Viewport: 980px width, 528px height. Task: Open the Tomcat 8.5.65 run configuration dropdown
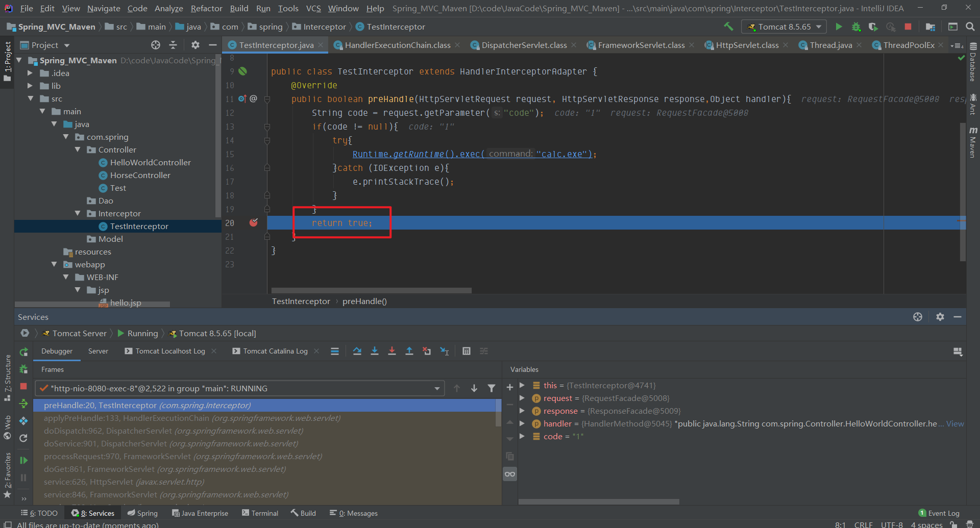coord(783,27)
